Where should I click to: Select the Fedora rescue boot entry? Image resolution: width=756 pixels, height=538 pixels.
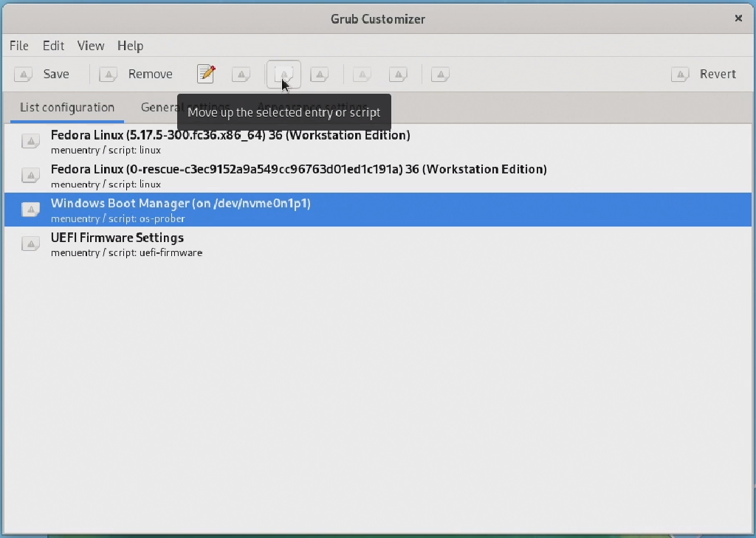coord(298,175)
